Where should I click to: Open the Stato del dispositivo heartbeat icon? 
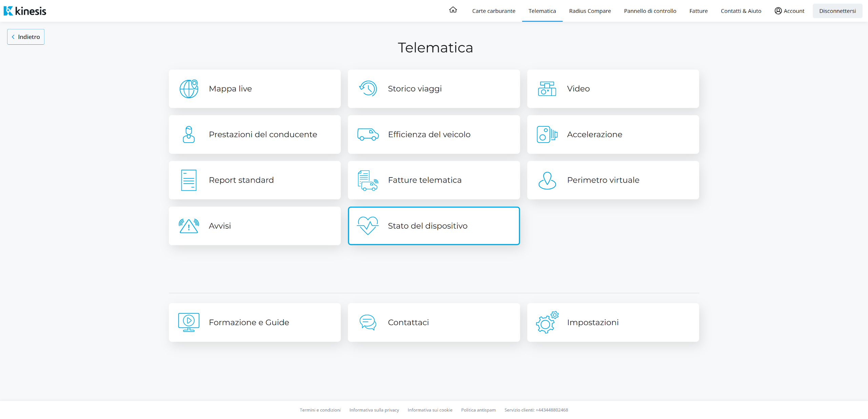pyautogui.click(x=368, y=226)
